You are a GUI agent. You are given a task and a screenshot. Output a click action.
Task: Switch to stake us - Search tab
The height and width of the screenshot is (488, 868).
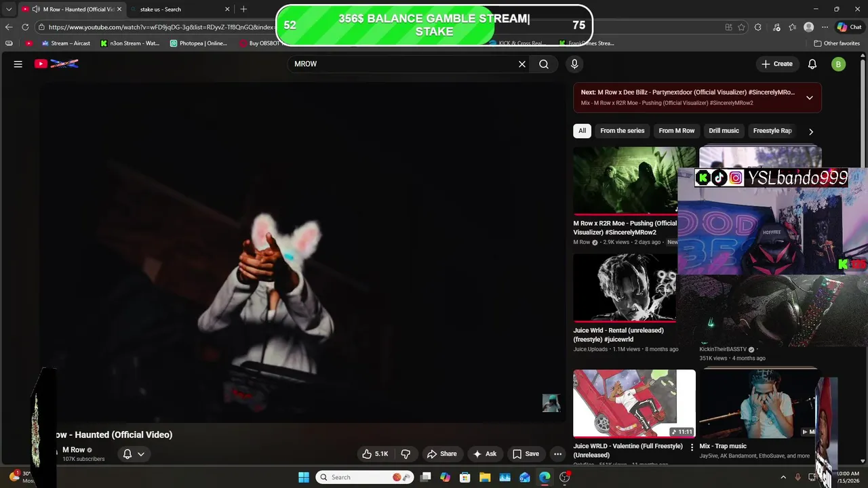178,9
